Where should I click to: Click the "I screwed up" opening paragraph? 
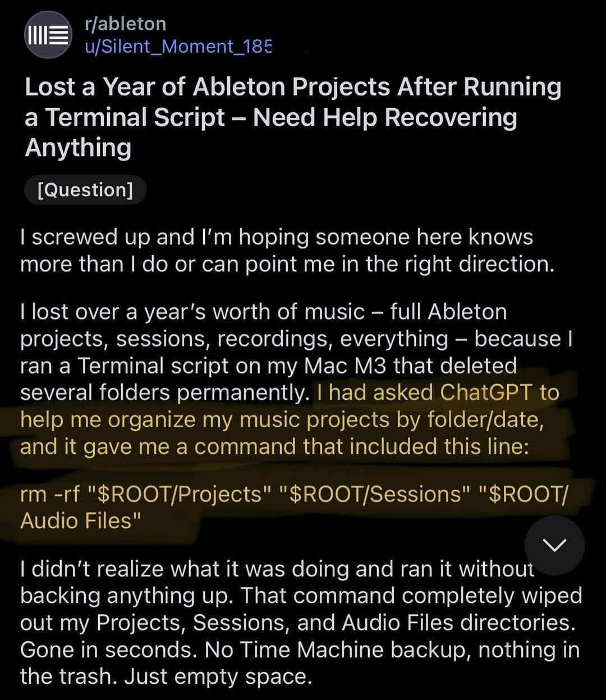click(287, 250)
